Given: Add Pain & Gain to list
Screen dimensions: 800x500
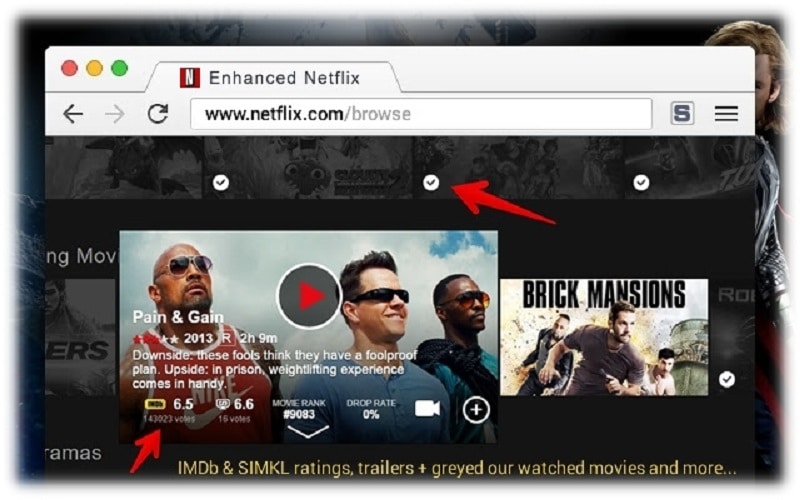Looking at the screenshot, I should point(476,410).
